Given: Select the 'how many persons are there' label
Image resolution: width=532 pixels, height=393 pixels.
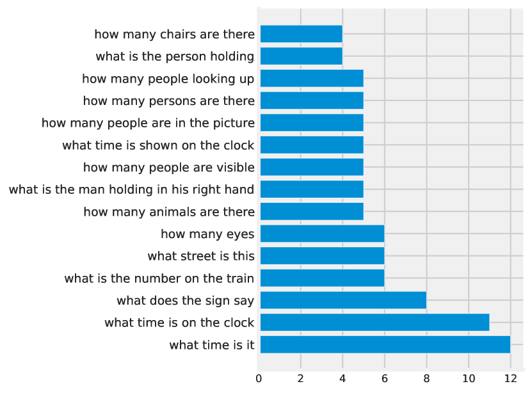Looking at the screenshot, I should 169,100.
